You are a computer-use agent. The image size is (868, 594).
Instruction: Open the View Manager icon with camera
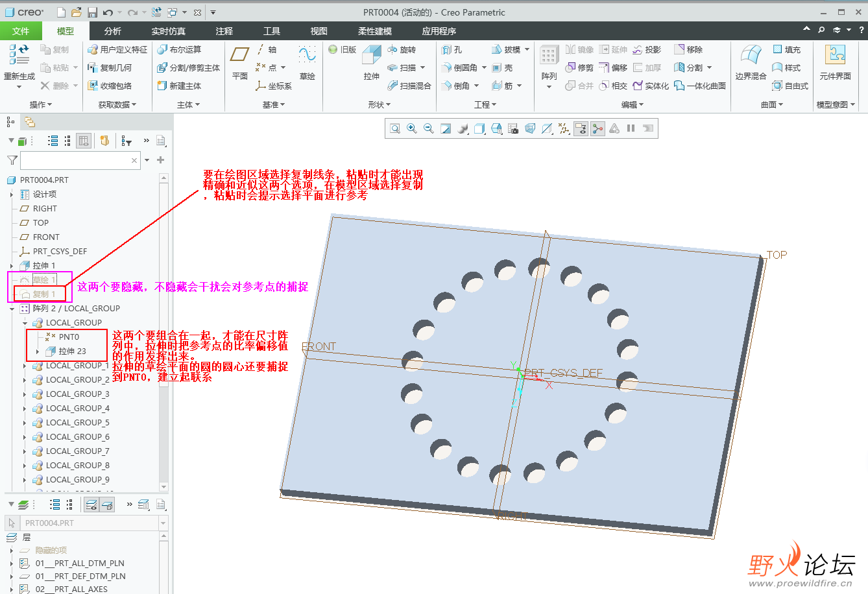pos(513,128)
